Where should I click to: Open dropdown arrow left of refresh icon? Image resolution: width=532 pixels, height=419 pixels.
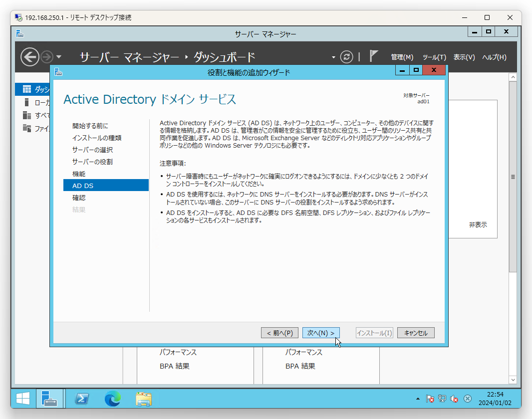point(333,57)
